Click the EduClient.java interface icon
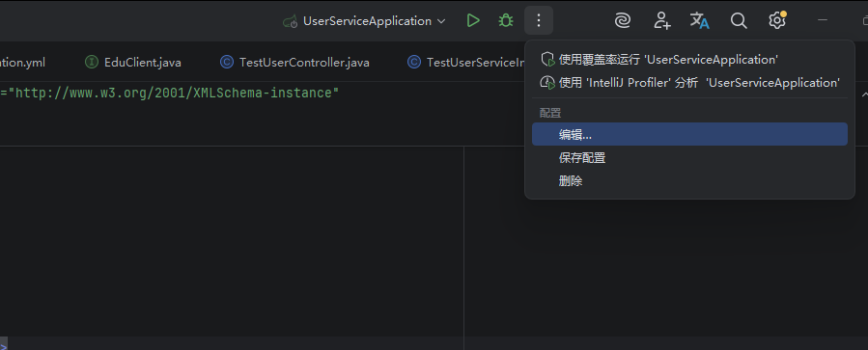The width and height of the screenshot is (868, 350). (92, 63)
